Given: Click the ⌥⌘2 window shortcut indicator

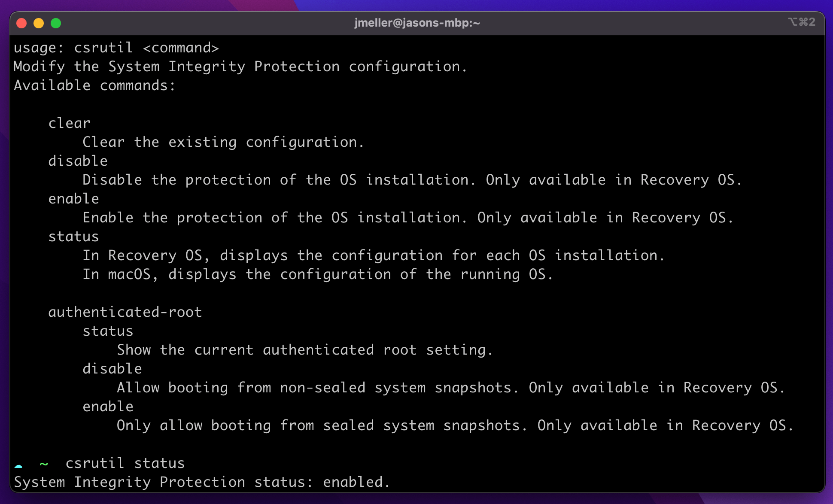Looking at the screenshot, I should tap(801, 22).
